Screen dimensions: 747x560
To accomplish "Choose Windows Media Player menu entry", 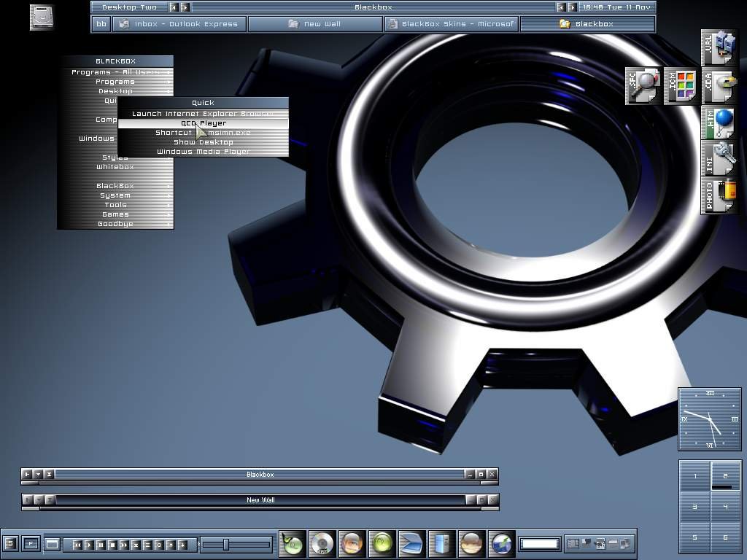I will coord(203,152).
